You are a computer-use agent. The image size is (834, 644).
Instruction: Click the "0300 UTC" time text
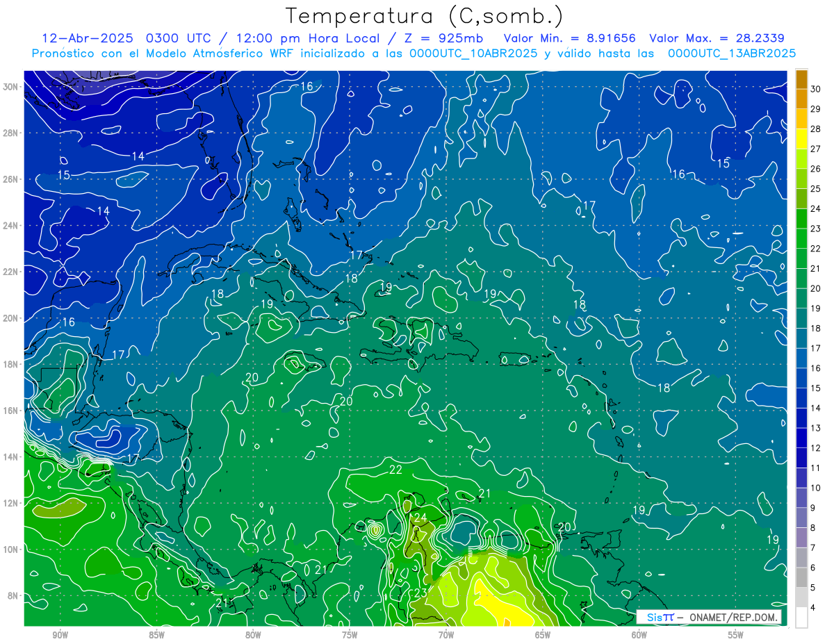pos(179,38)
